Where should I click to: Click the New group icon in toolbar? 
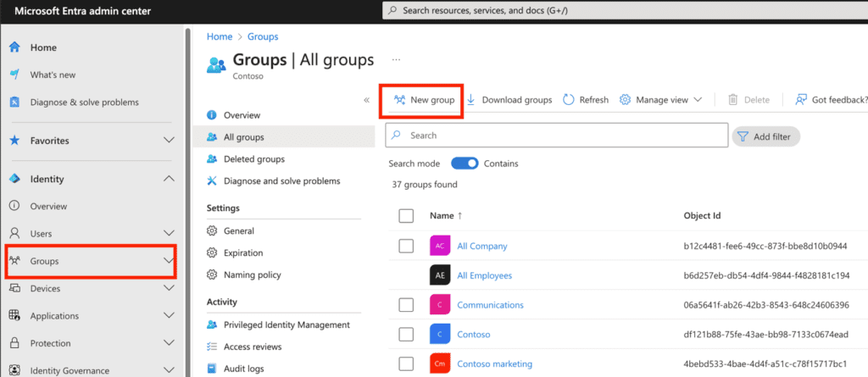(x=400, y=100)
